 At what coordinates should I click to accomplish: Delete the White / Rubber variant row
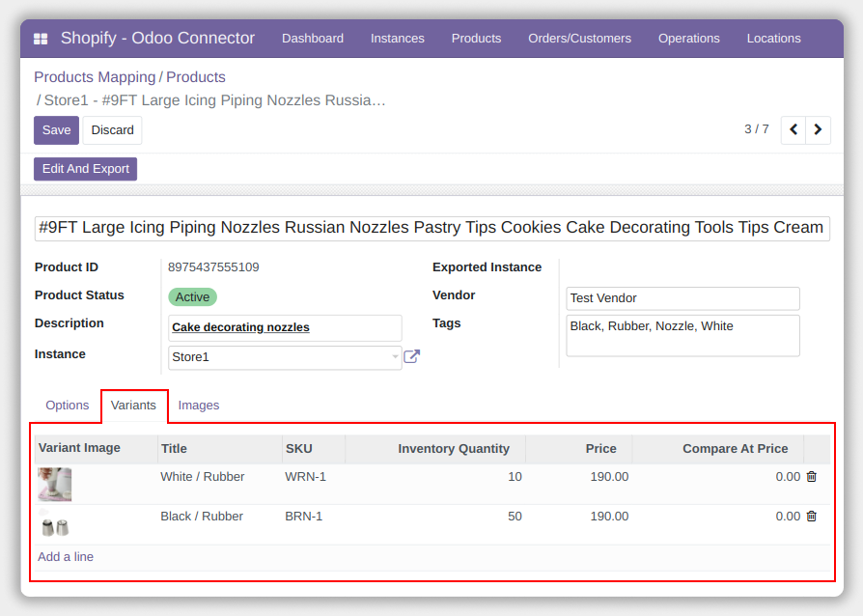coord(811,477)
